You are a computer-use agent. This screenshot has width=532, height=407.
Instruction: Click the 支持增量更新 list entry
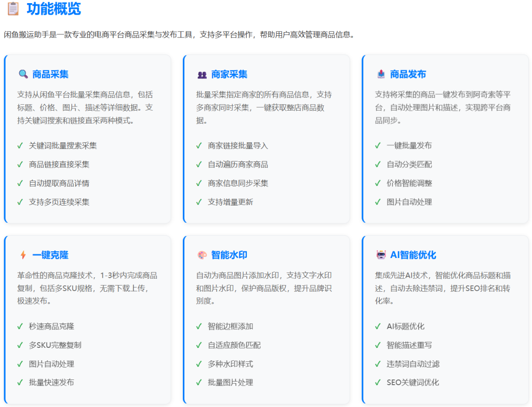(230, 202)
